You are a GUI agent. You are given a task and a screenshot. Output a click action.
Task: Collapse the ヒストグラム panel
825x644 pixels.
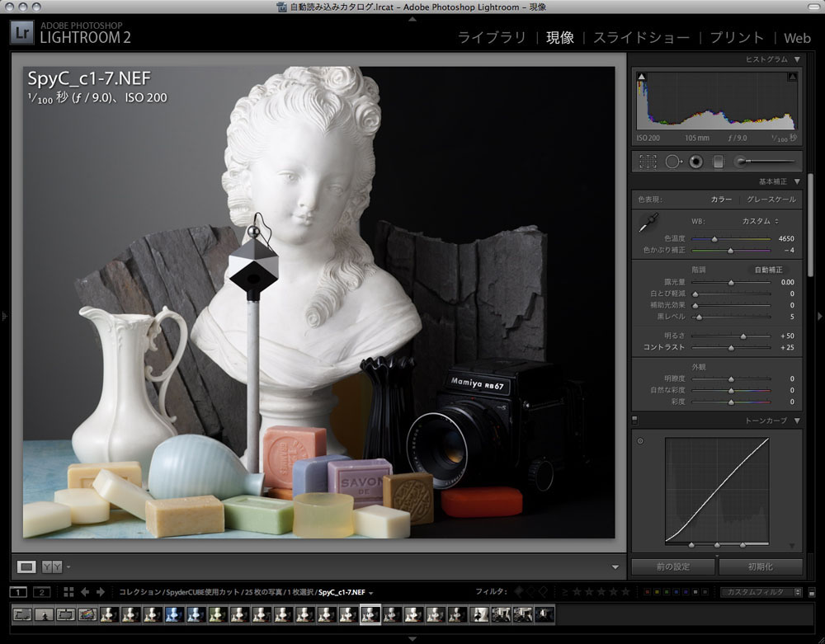click(797, 59)
